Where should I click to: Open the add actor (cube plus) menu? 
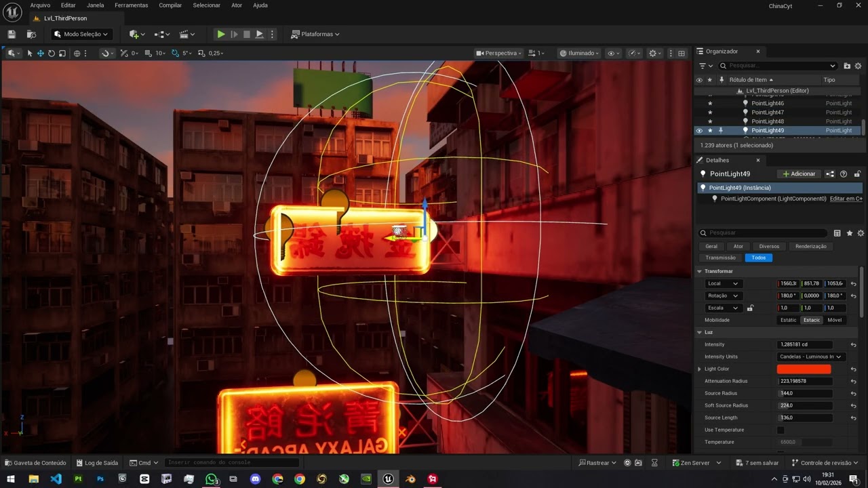[137, 34]
